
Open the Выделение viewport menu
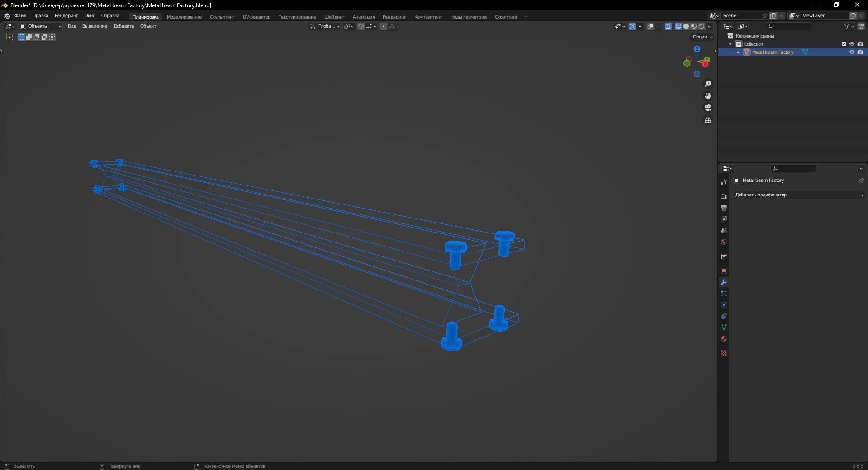pos(95,26)
